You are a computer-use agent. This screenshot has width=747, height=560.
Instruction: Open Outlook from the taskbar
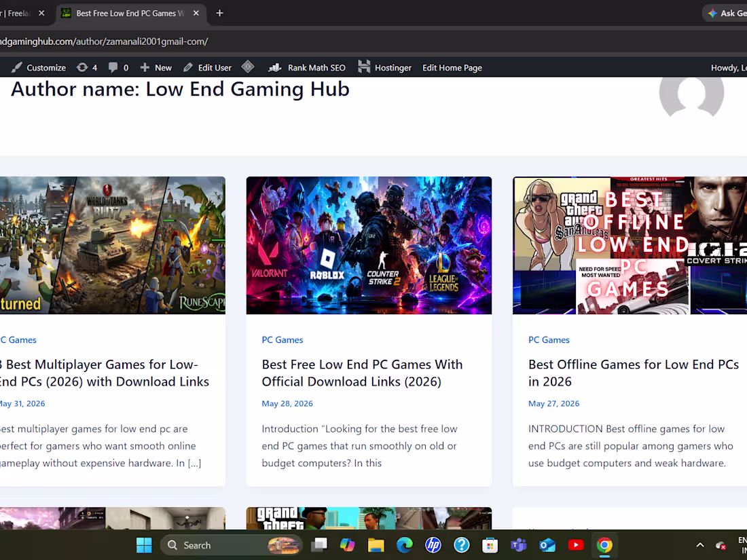(547, 545)
